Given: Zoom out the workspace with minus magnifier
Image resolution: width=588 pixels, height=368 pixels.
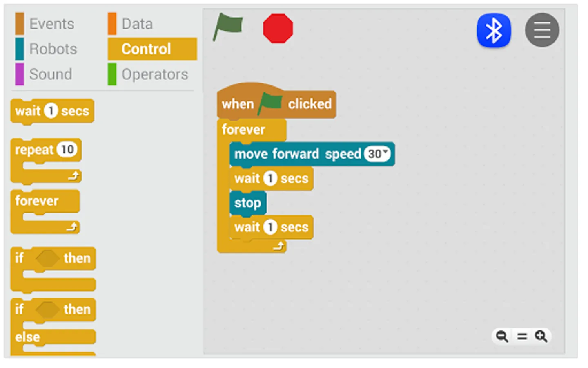Looking at the screenshot, I should point(502,336).
